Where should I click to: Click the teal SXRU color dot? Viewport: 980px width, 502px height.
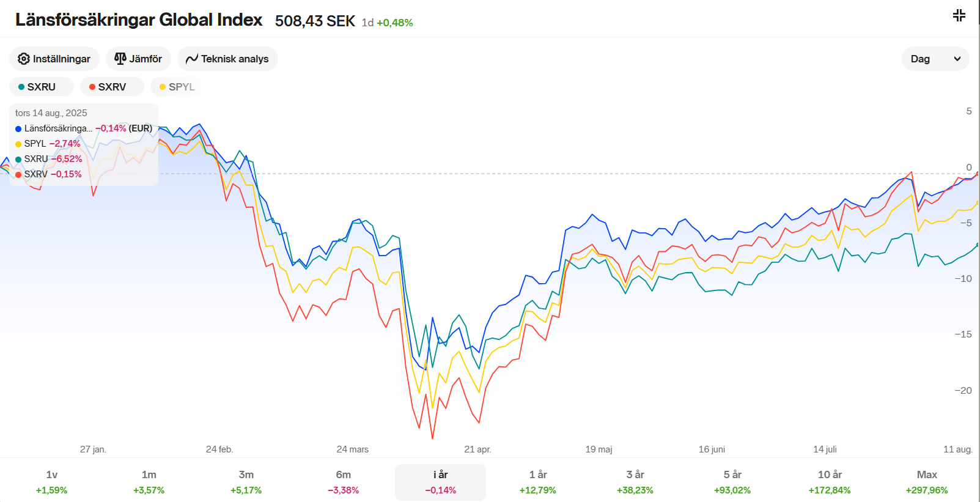[21, 87]
